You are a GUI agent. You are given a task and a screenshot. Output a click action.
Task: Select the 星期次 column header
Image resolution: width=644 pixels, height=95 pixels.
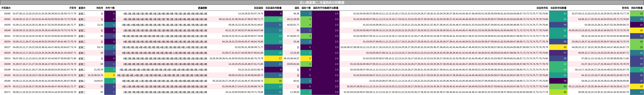(x=82, y=8)
